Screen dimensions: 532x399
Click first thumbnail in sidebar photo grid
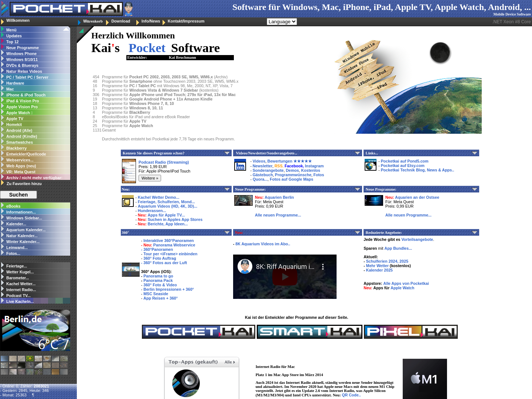pos(4,358)
